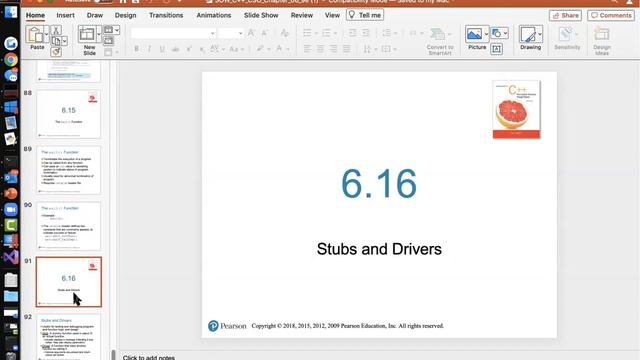Expand the Drawing dropdown arrow
The image size is (640, 360).
point(540,34)
